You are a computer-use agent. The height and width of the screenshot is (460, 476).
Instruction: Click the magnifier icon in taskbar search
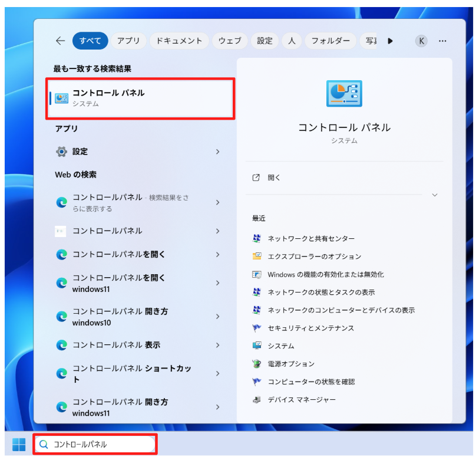click(x=44, y=444)
